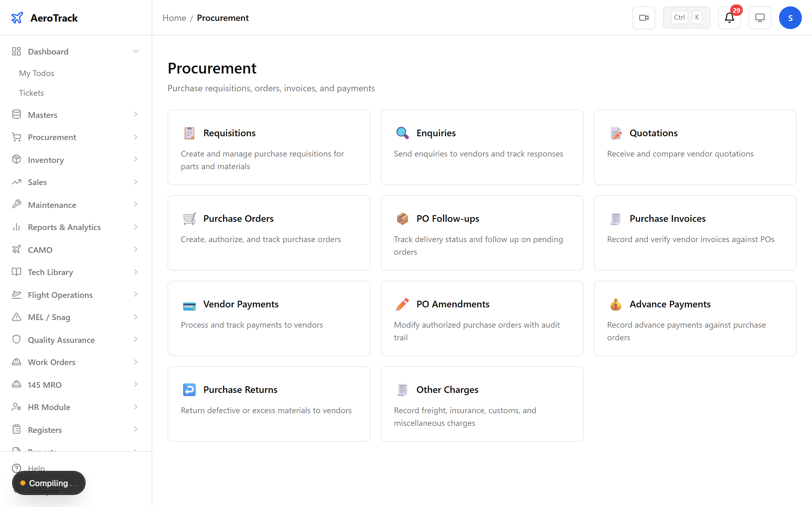Click the Purchase Orders cart icon
The width and height of the screenshot is (812, 507).
coord(190,218)
